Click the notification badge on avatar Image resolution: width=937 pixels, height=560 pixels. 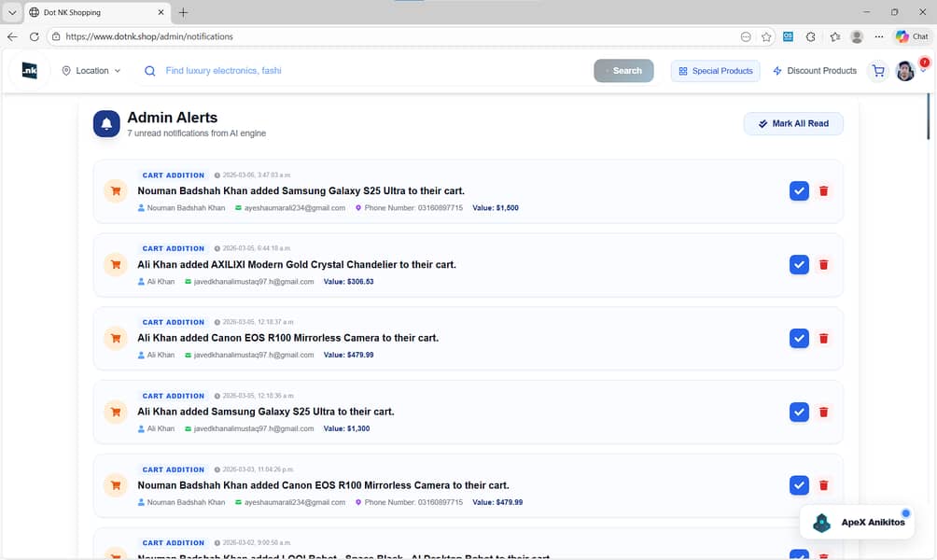click(x=925, y=63)
